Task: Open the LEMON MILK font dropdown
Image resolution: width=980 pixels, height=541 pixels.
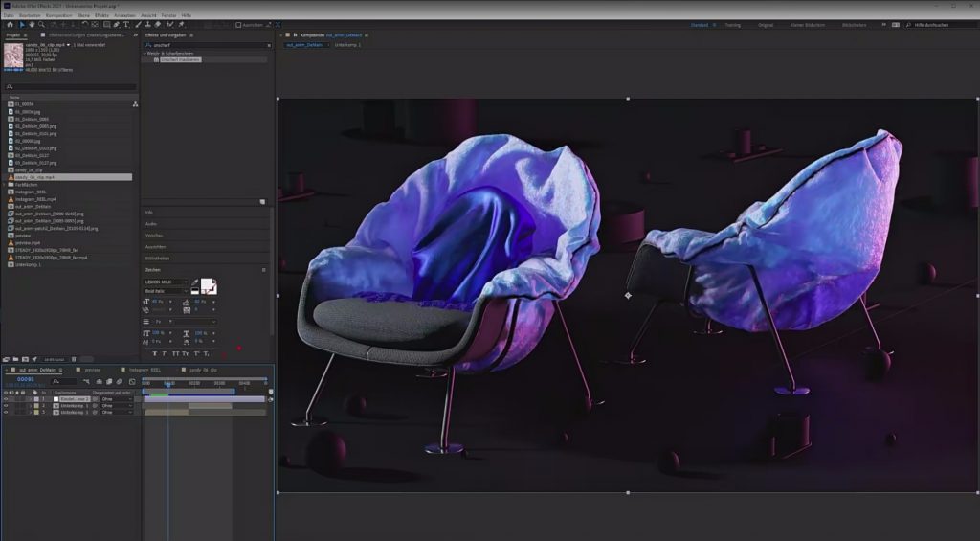Action: coord(166,282)
